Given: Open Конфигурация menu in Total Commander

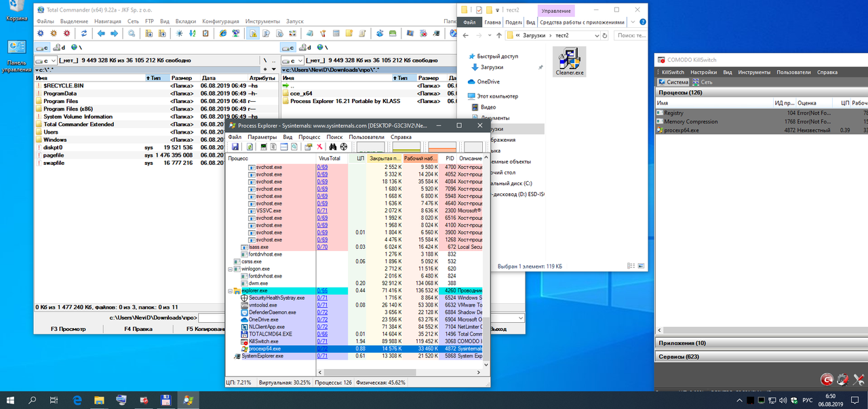Looking at the screenshot, I should click(221, 22).
